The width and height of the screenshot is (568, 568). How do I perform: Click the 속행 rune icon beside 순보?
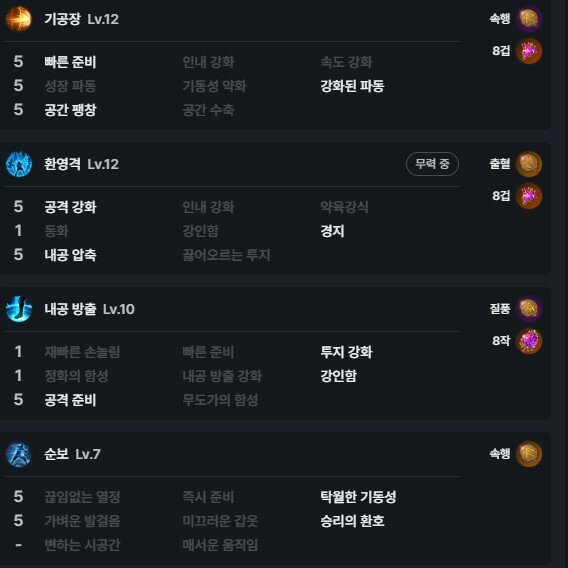pos(529,454)
